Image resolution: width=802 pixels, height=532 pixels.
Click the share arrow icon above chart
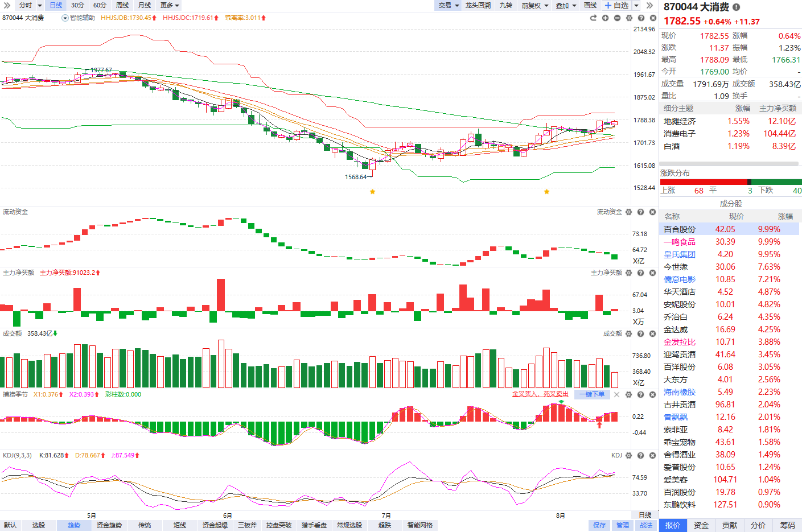593,18
